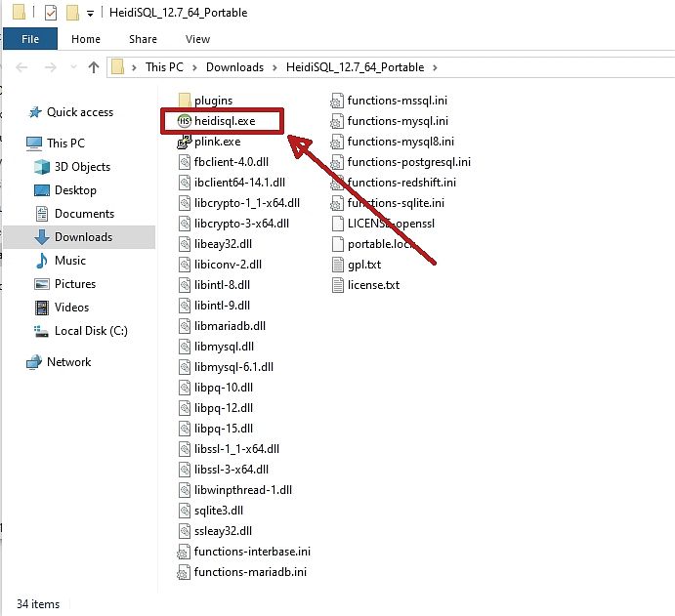Click This PC in the address bar
Image resolution: width=675 pixels, height=616 pixels.
coord(164,67)
